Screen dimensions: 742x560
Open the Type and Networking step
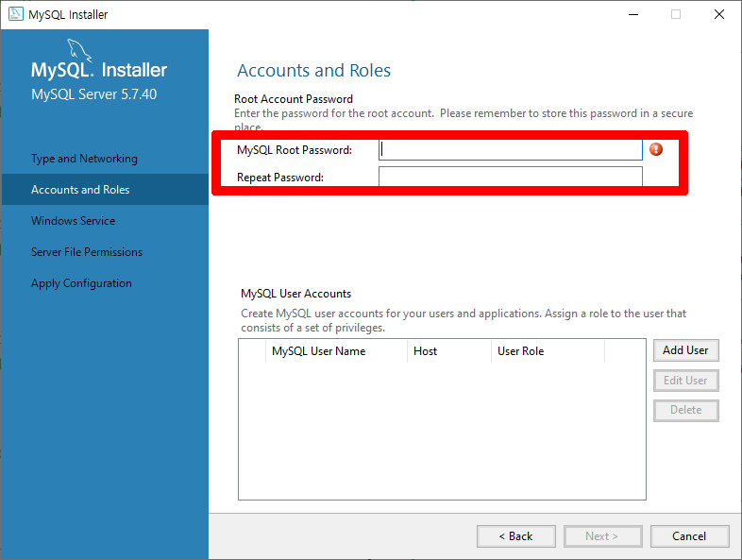click(x=84, y=159)
